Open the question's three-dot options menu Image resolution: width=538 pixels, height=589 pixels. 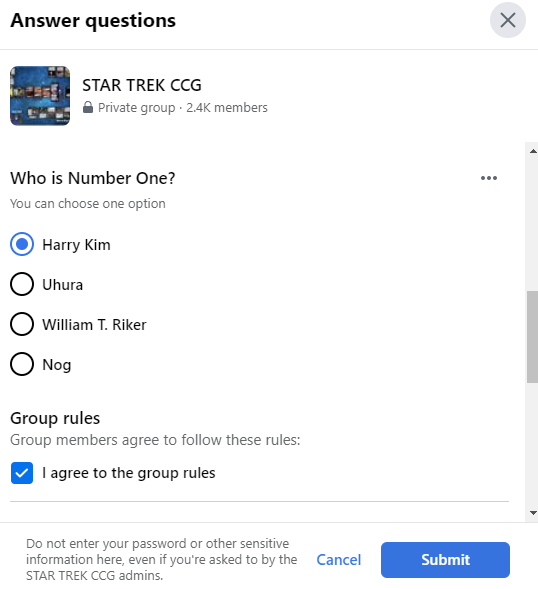click(489, 178)
